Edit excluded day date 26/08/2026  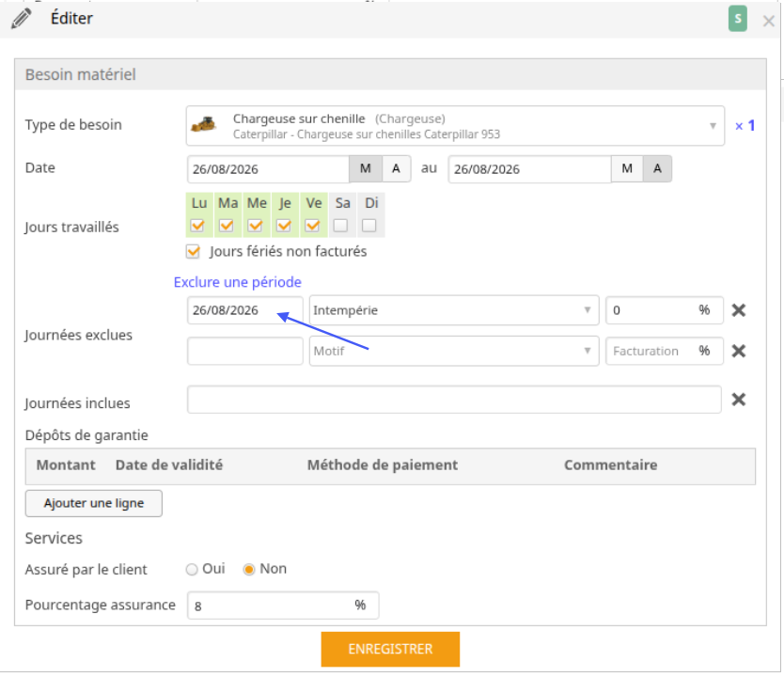(x=245, y=310)
